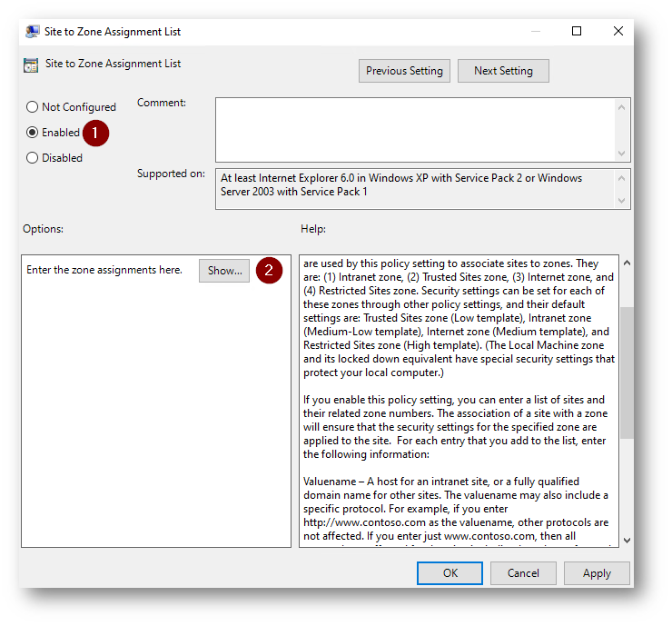Select the Not Configured radio button

tap(32, 107)
